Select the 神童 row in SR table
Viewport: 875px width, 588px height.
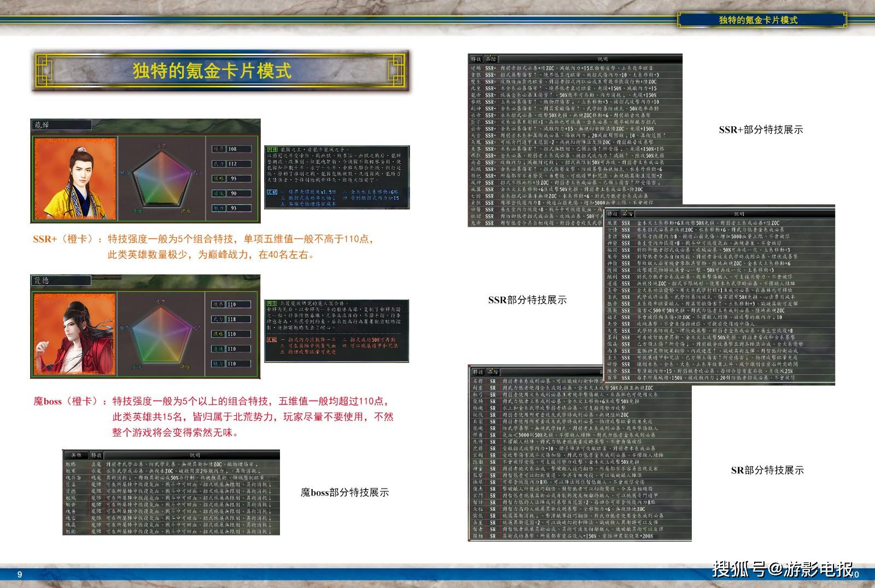tap(580, 468)
